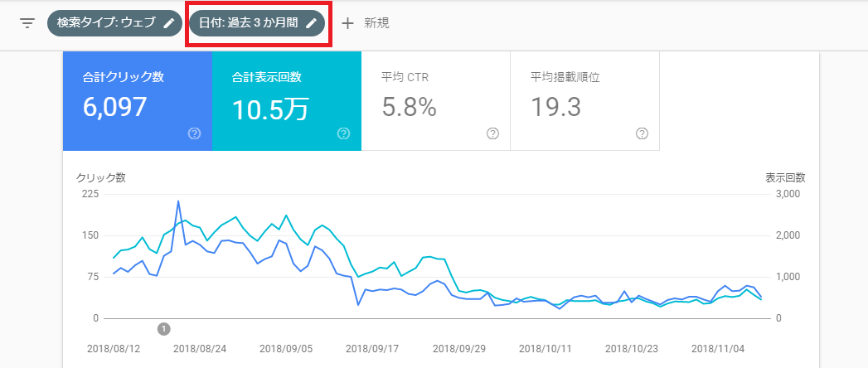The height and width of the screenshot is (368, 868).
Task: Click the 6,097 clicks value
Action: point(115,107)
